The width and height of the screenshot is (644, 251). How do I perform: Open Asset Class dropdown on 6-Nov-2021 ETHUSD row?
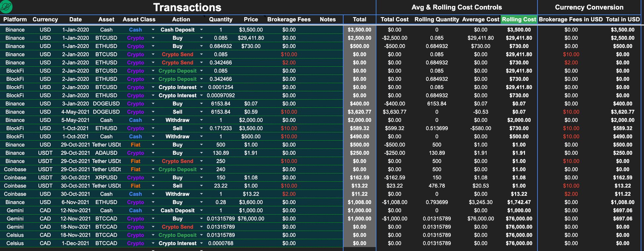153,202
